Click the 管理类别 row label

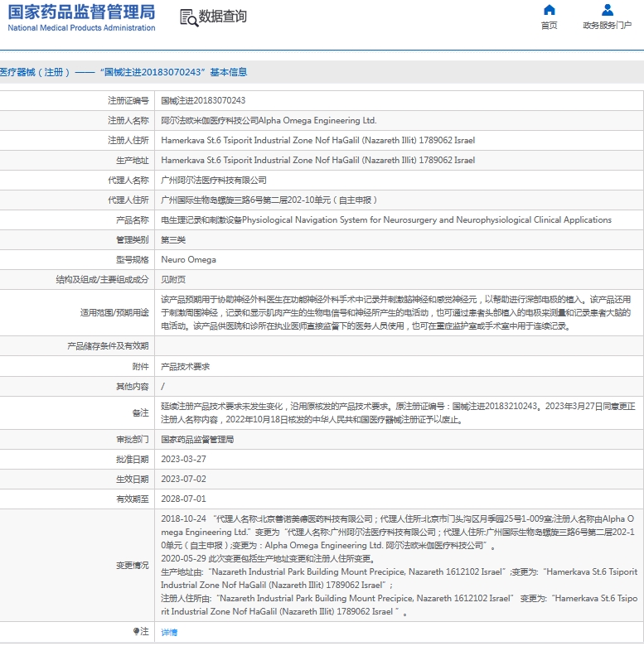[x=133, y=240]
